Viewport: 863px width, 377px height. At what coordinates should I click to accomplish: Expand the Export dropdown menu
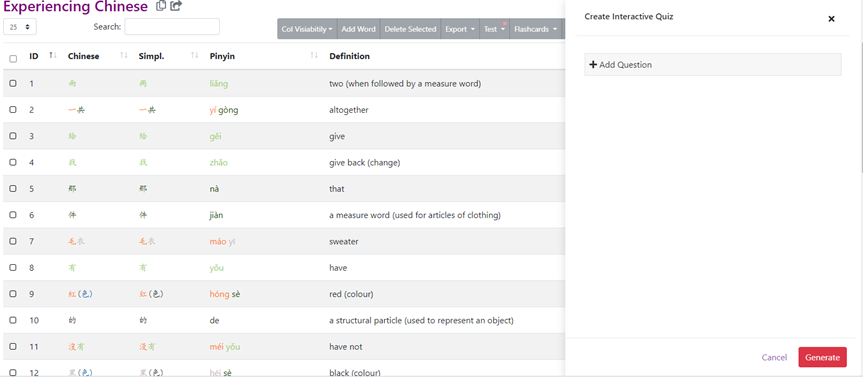[x=460, y=29]
